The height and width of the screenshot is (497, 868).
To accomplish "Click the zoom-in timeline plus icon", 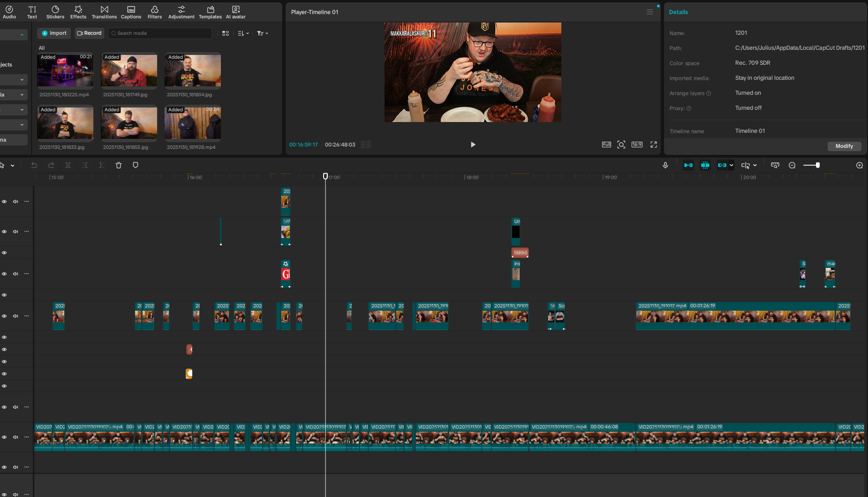I will tap(859, 165).
